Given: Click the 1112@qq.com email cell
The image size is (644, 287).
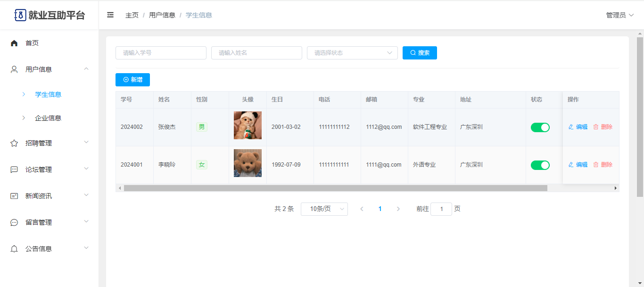Looking at the screenshot, I should click(x=384, y=127).
